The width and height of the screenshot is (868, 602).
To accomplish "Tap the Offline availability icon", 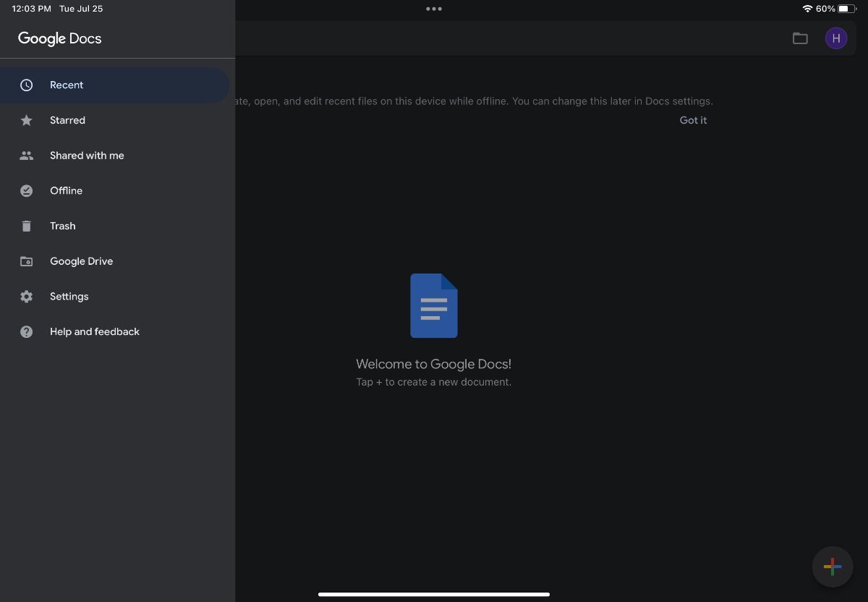I will 26,190.
